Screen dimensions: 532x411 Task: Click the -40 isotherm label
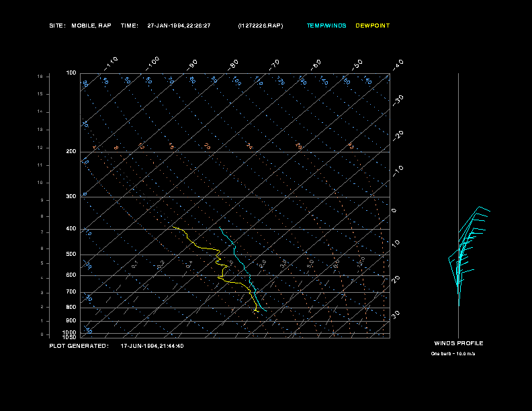(x=398, y=65)
